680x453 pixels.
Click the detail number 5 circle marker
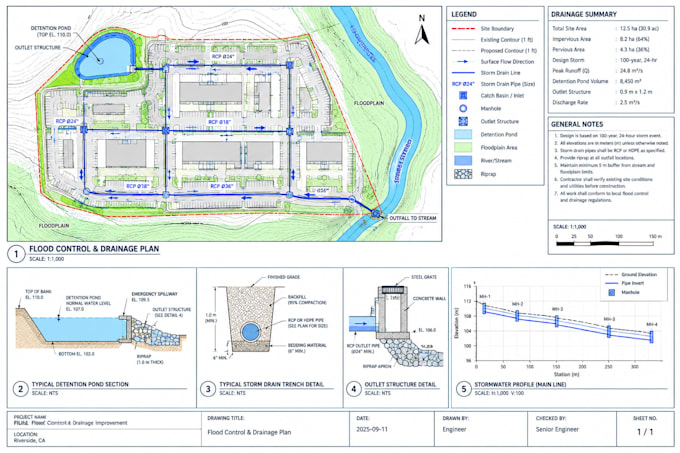click(464, 388)
